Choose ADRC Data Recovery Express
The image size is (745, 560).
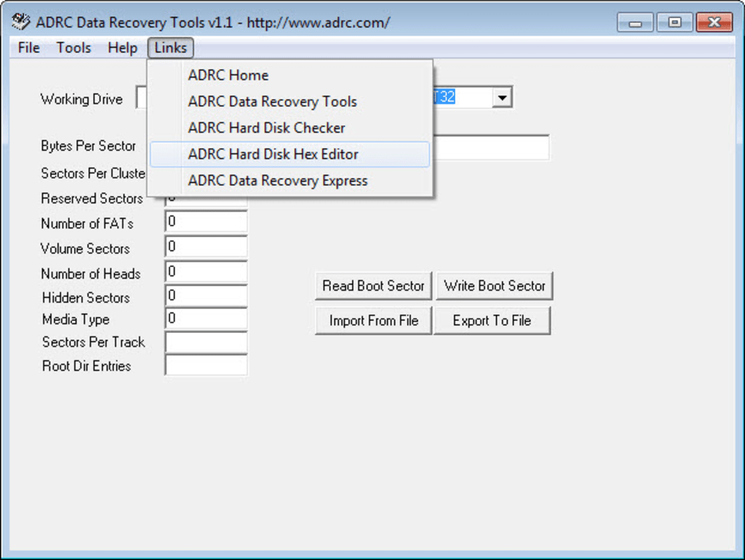click(289, 180)
